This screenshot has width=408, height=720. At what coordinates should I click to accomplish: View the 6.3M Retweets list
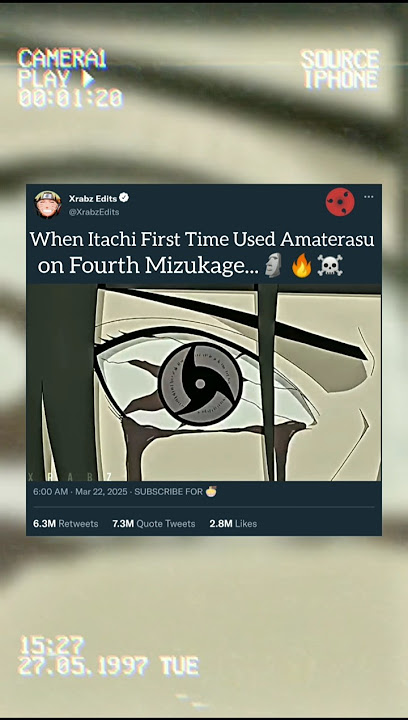coord(66,523)
